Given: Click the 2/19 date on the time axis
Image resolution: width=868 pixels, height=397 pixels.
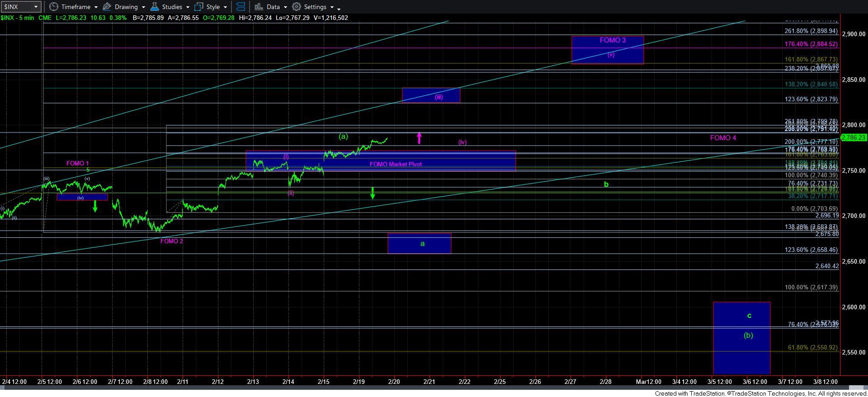Looking at the screenshot, I should click(359, 382).
